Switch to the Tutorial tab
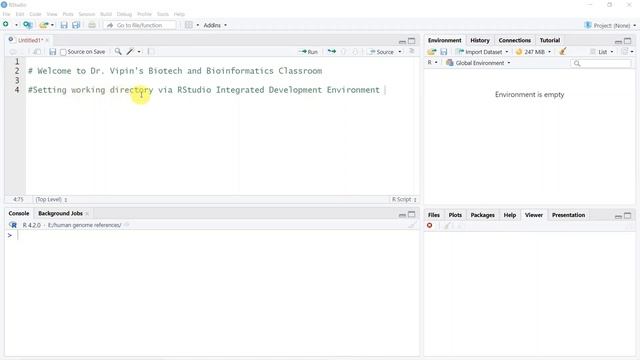This screenshot has height=360, width=640. 550,40
